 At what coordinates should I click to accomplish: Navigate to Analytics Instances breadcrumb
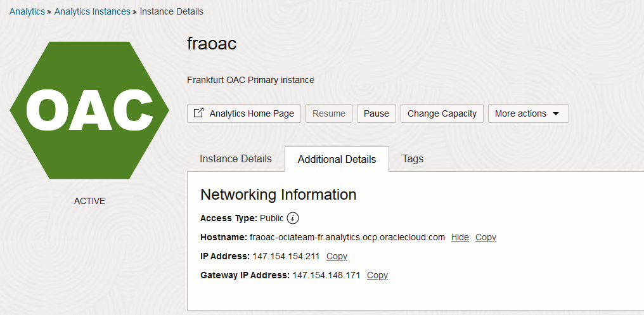tap(92, 11)
